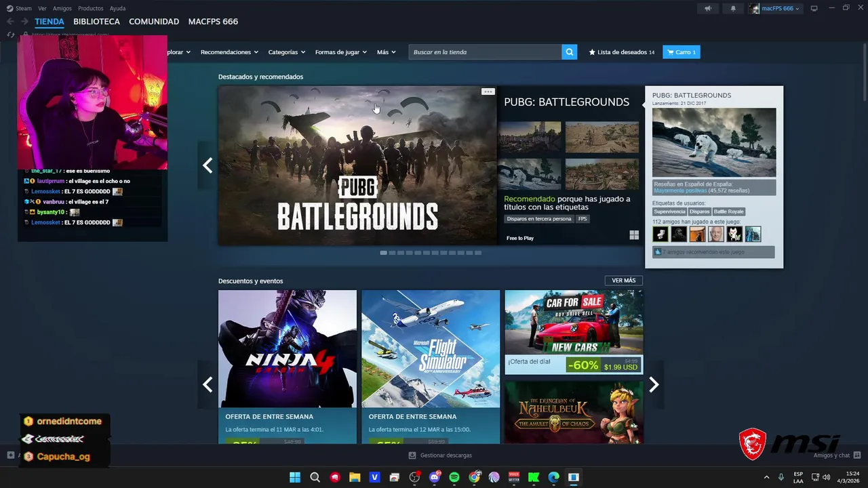The width and height of the screenshot is (868, 488).
Task: Open the Car For Sale daily deal
Action: [574, 332]
